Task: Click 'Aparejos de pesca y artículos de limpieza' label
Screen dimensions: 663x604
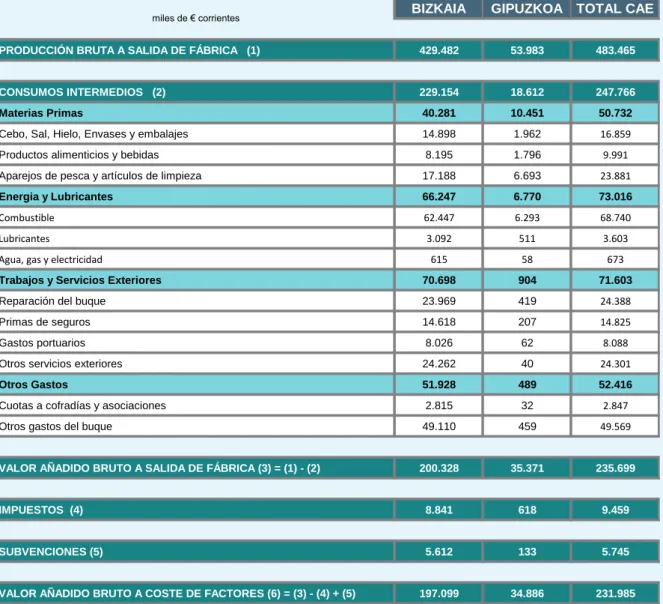Action: click(101, 176)
